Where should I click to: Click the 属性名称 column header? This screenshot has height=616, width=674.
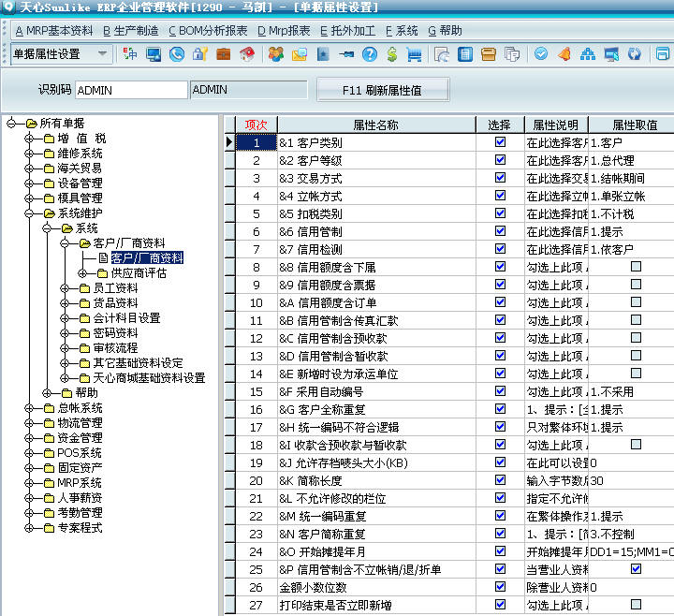coord(376,125)
